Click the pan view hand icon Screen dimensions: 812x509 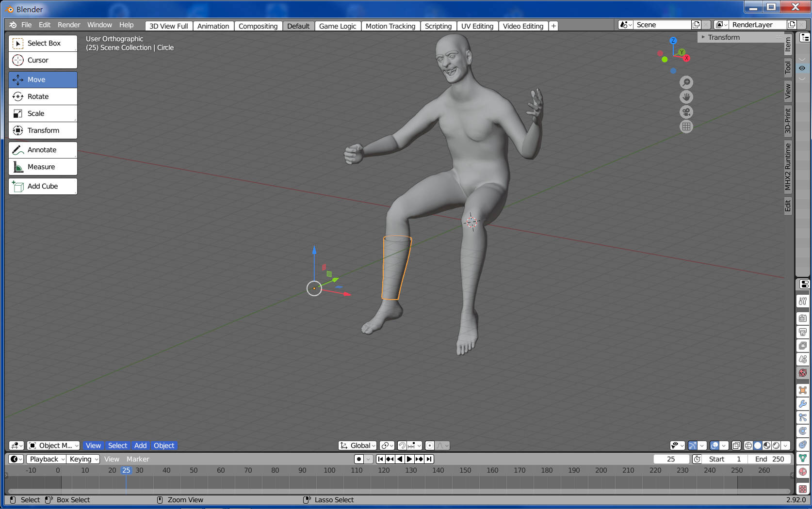tap(686, 97)
